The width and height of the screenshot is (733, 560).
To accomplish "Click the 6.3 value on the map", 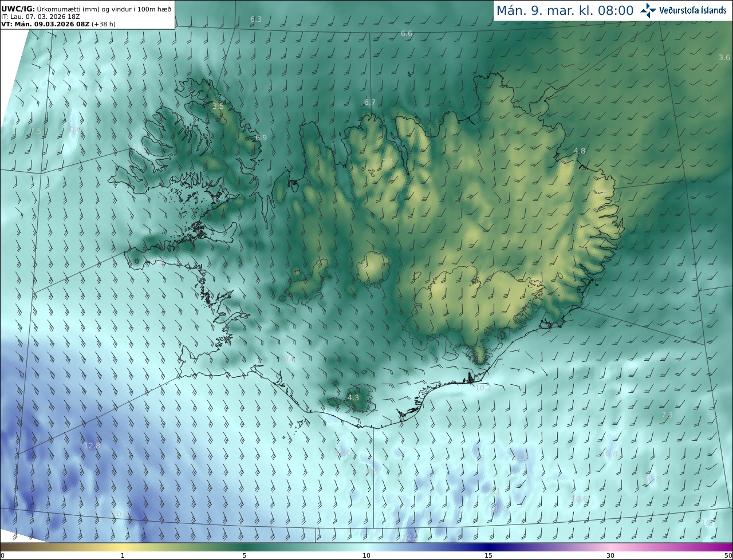I will (x=256, y=19).
